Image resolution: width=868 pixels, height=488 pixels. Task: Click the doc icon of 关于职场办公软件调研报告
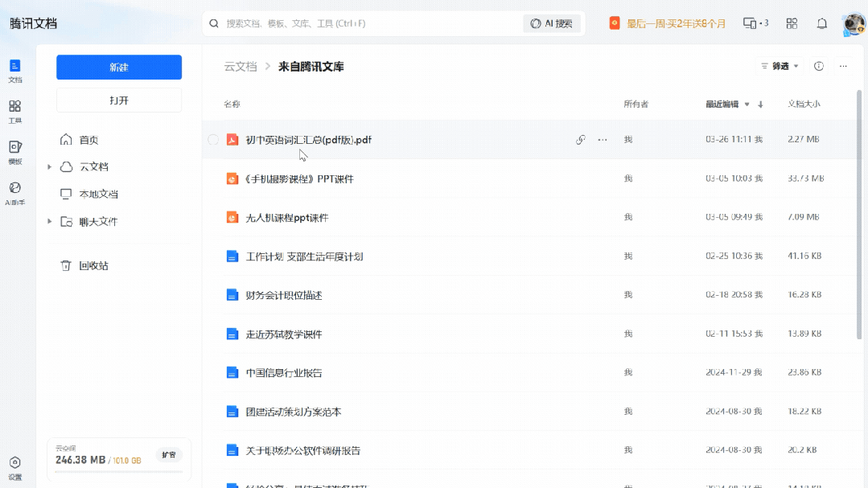232,450
